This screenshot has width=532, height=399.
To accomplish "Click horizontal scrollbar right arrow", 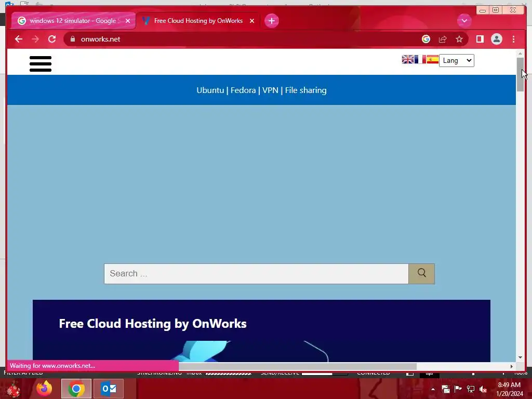I will click(512, 366).
